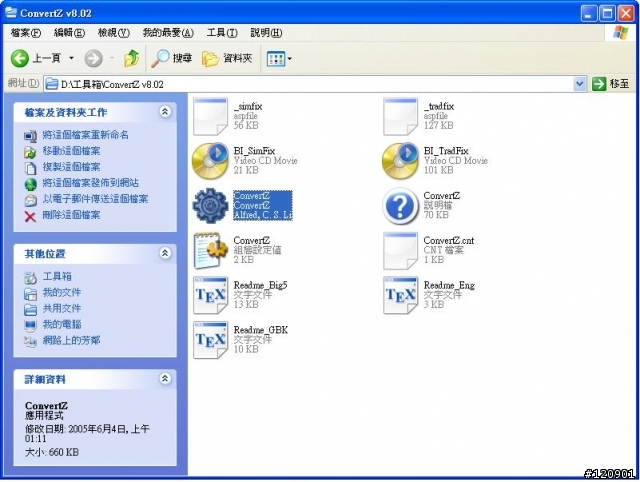Open the View (檢視) menu
This screenshot has width=640, height=482.
tap(113, 33)
